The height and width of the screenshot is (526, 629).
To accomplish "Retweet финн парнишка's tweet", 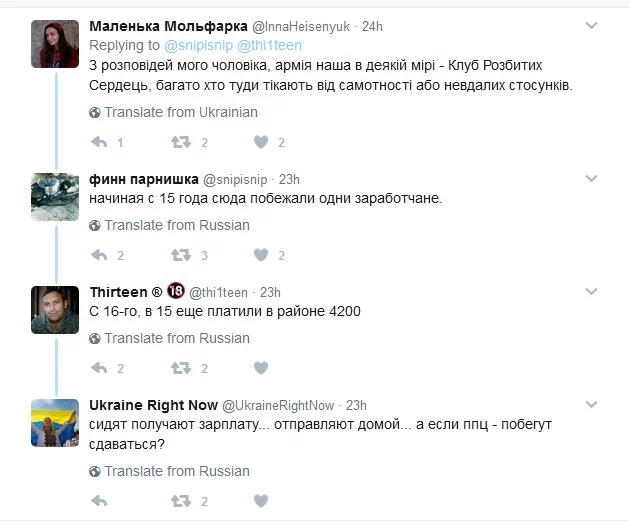I will (180, 255).
